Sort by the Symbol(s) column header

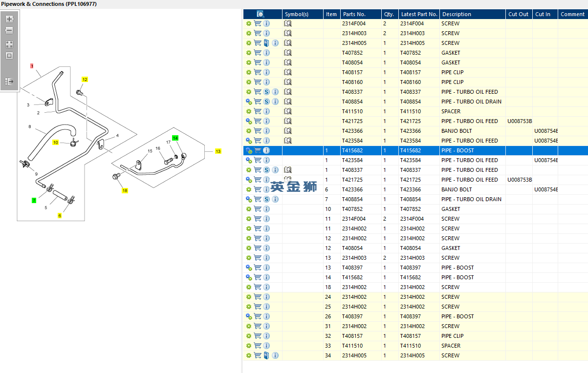click(x=303, y=14)
